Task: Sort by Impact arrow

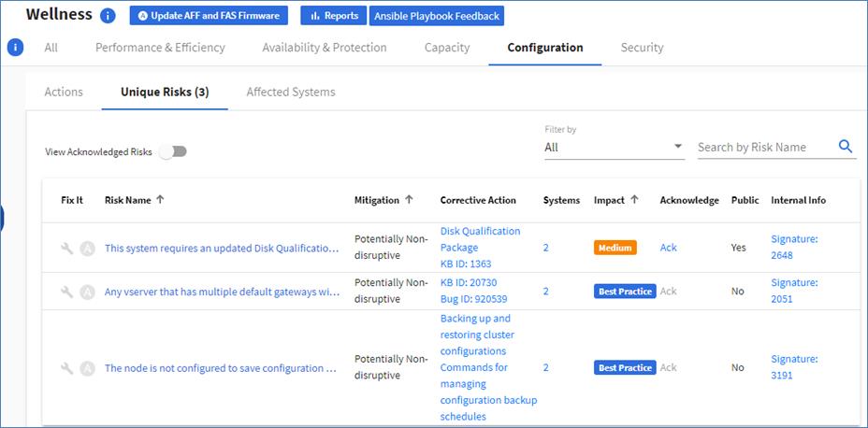Action: [x=634, y=200]
